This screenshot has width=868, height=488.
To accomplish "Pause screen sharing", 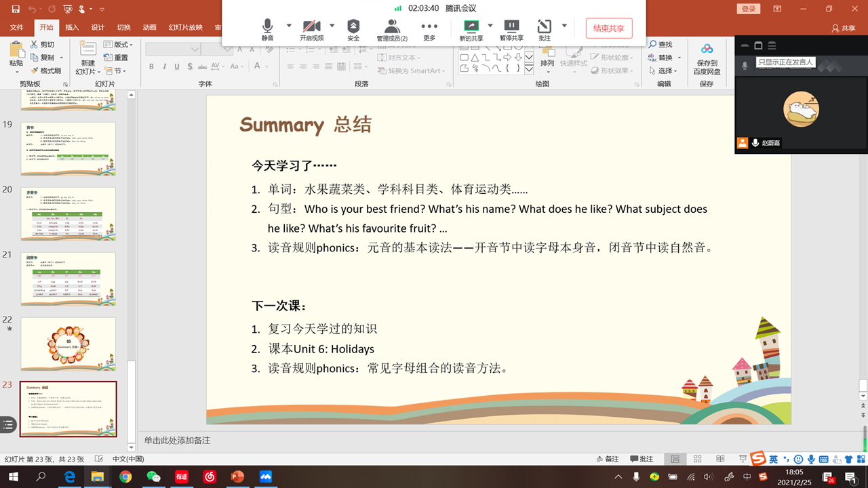I will point(511,28).
